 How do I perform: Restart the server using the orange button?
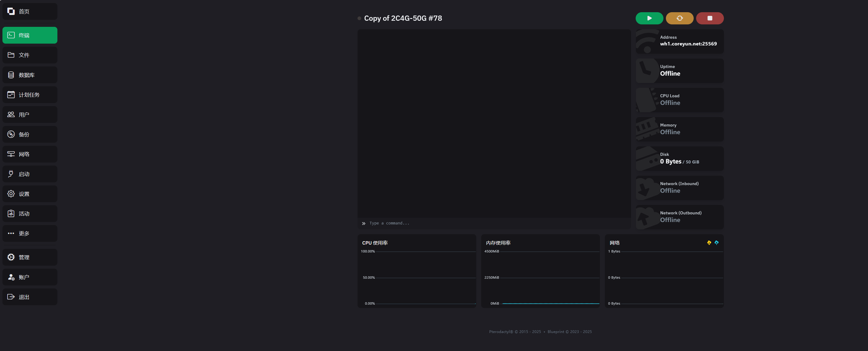[x=679, y=18]
